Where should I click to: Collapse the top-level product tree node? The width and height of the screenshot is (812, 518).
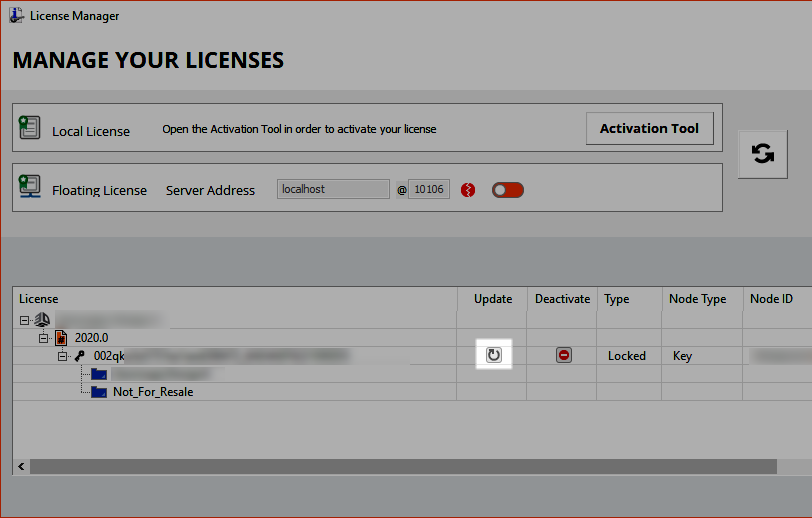click(25, 320)
